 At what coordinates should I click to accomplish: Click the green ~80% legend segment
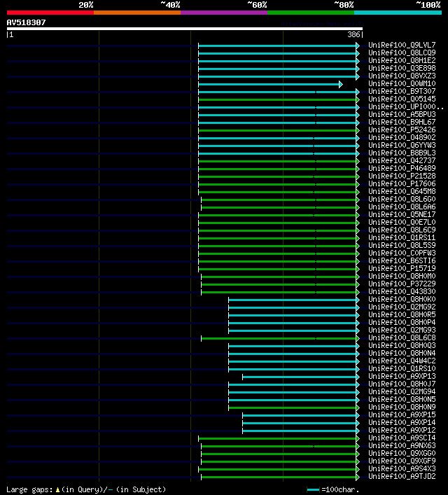(311, 13)
